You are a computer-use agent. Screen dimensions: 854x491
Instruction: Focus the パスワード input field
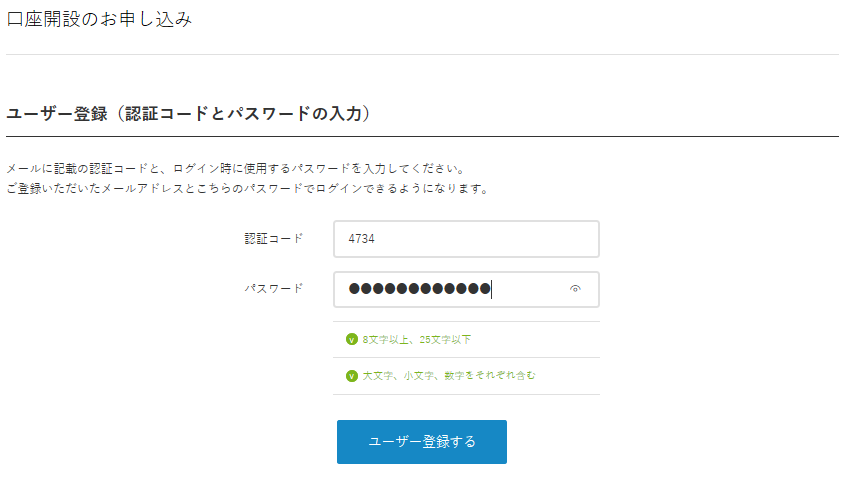coord(466,290)
